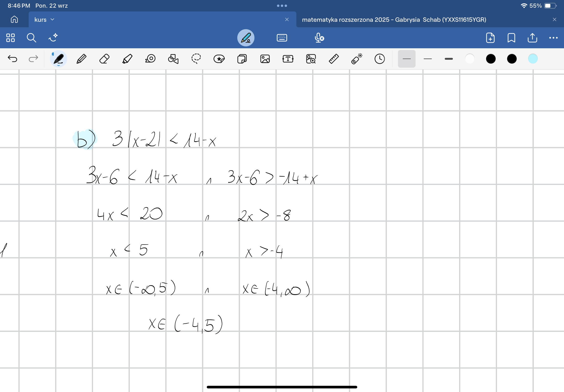Expand the kurs tab dropdown chevron
564x392 pixels.
52,19
